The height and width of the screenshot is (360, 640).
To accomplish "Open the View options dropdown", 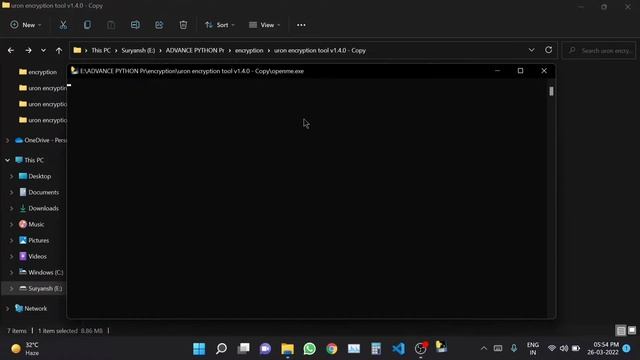I will [x=264, y=25].
